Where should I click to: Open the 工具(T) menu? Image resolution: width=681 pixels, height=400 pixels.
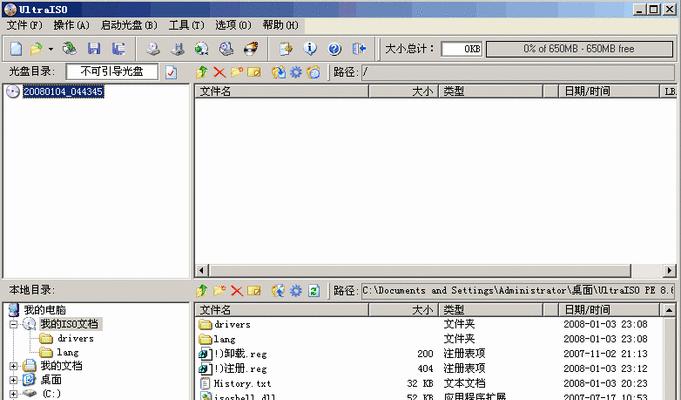(186, 25)
